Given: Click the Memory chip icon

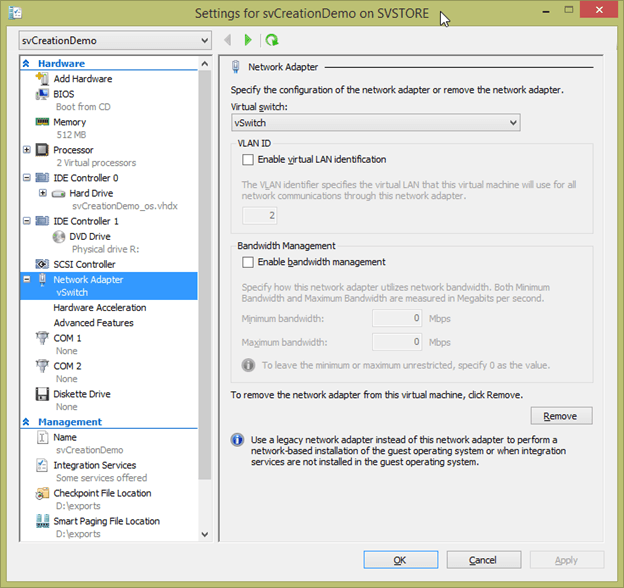Looking at the screenshot, I should point(42,122).
